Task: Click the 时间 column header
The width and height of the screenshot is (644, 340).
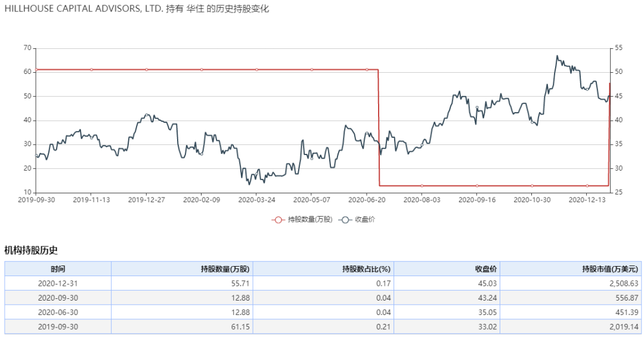Action: [58, 269]
